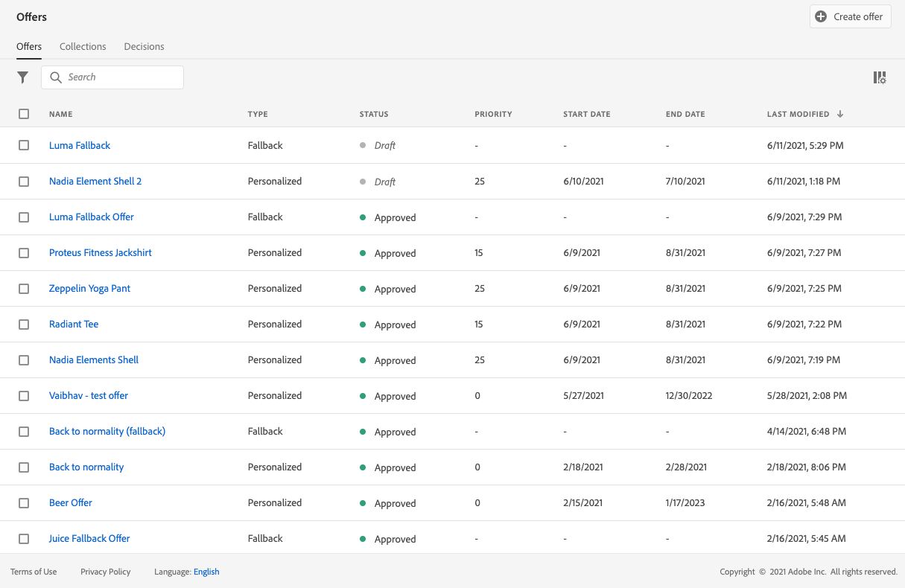905x588 pixels.
Task: Open the Privacy Policy link
Action: (105, 572)
